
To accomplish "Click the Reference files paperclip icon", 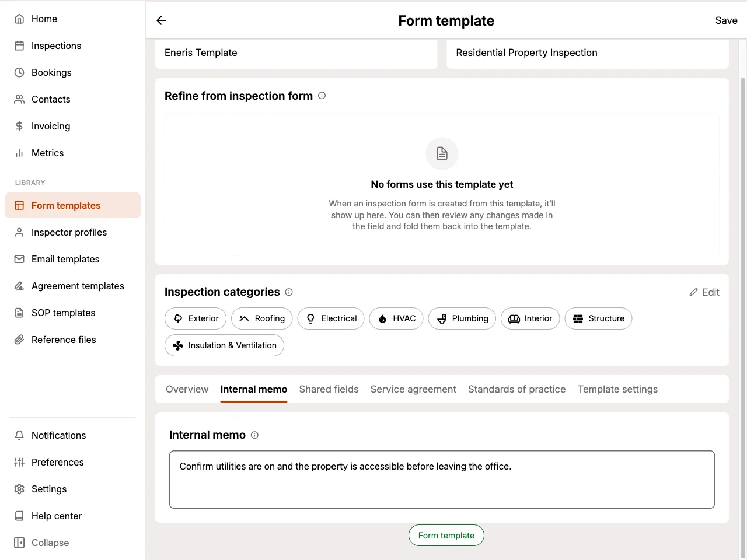I will 19,339.
